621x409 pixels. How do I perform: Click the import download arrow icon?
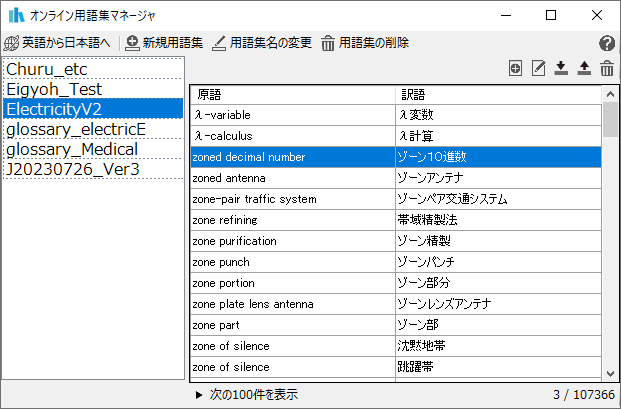pos(561,68)
